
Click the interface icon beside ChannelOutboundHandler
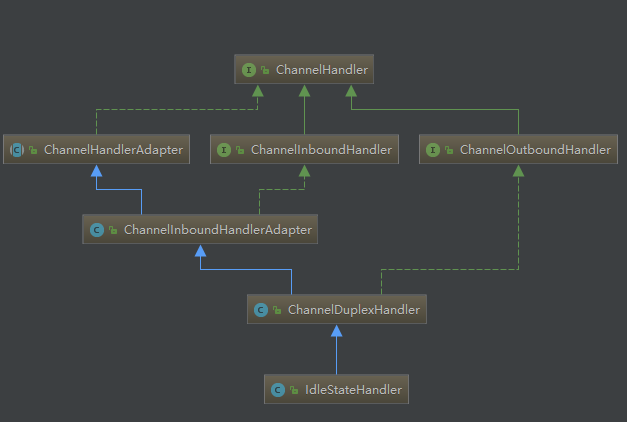pyautogui.click(x=432, y=150)
